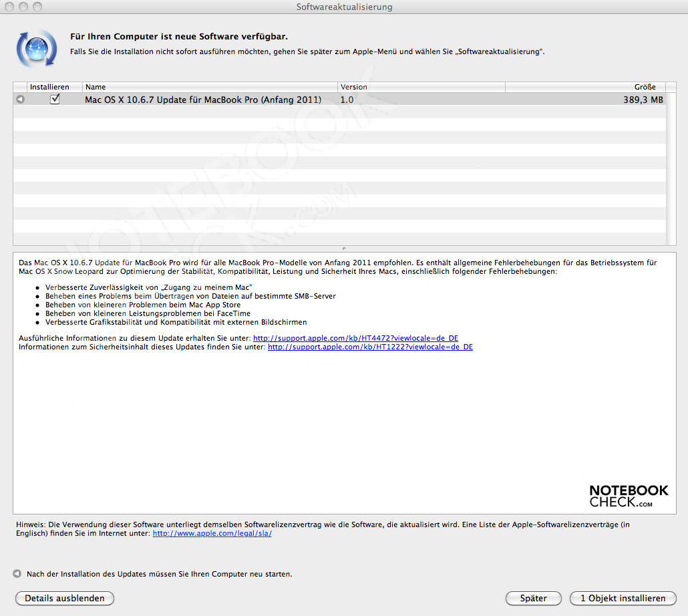Screen dimensions: 688x616
Task: Click bullet text 'Verbesserte Zuverlässigkeit von Zugang zu meinem Mac'
Action: pos(149,287)
